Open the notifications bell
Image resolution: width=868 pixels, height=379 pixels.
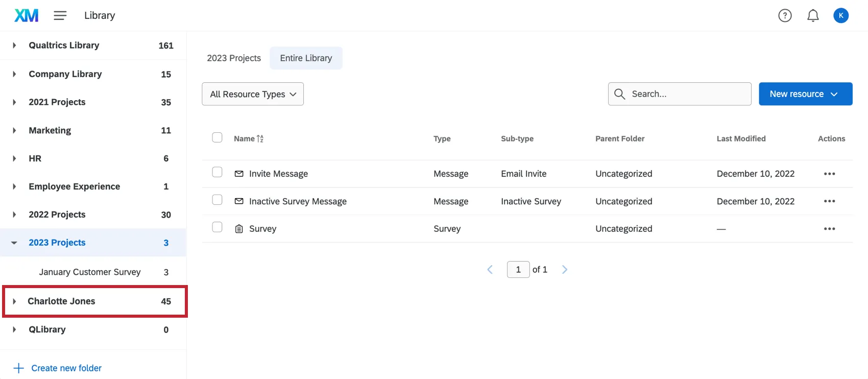coord(813,16)
